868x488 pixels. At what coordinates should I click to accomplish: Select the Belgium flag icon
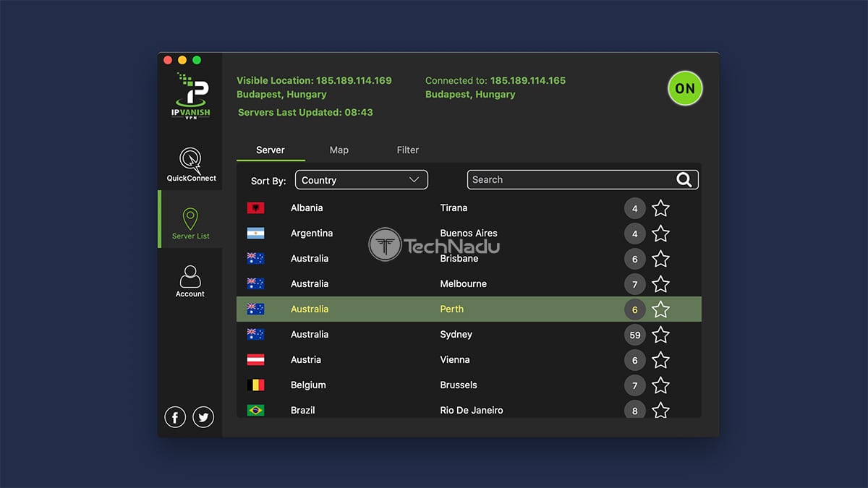point(255,385)
